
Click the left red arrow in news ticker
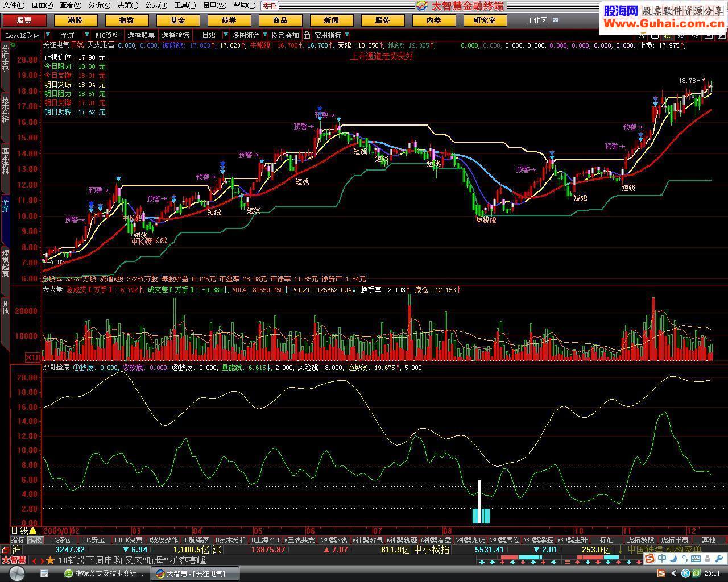[x=34, y=560]
